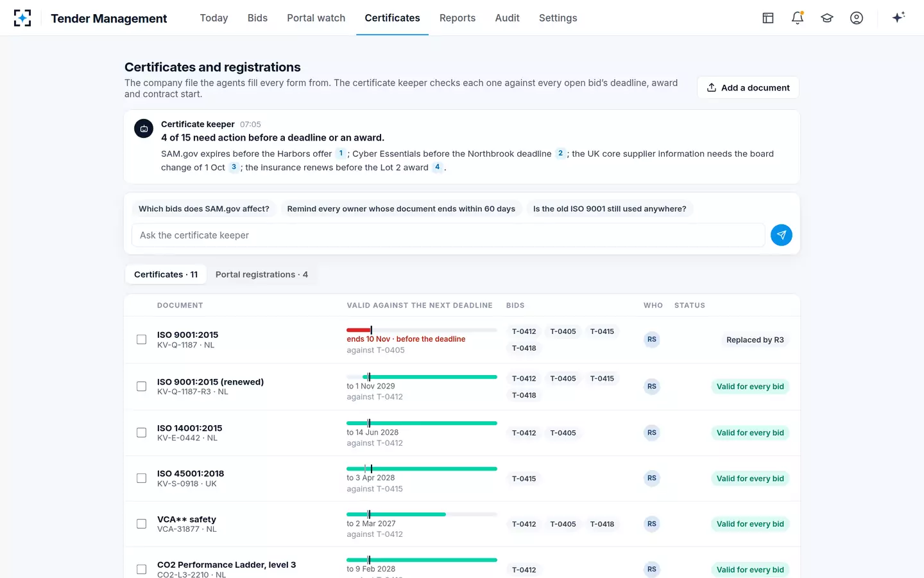Go to the Reports menu item

tap(458, 18)
